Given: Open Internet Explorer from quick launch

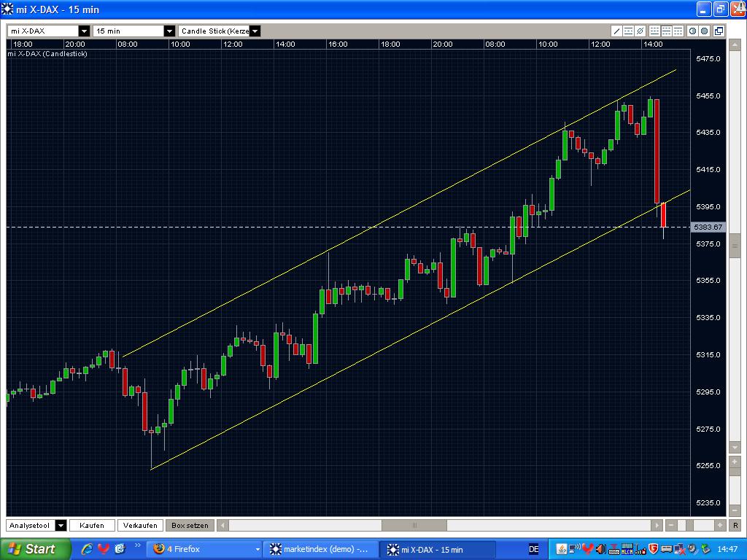Looking at the screenshot, I should [87, 549].
